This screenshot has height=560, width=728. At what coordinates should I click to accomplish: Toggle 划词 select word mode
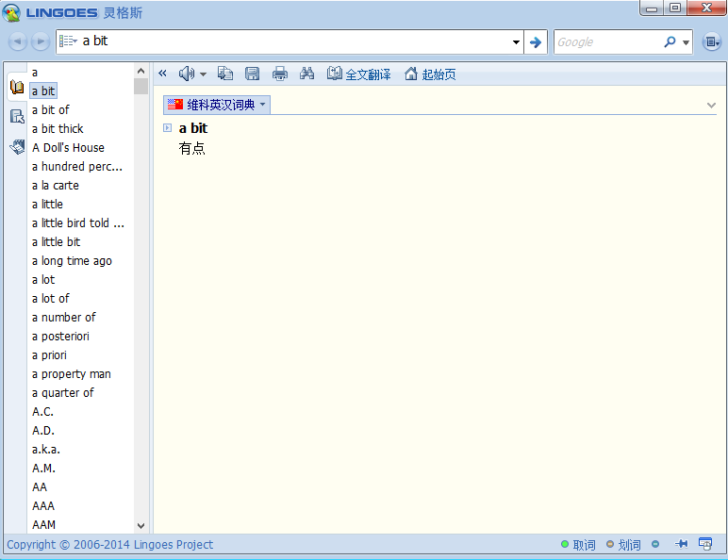(x=623, y=545)
